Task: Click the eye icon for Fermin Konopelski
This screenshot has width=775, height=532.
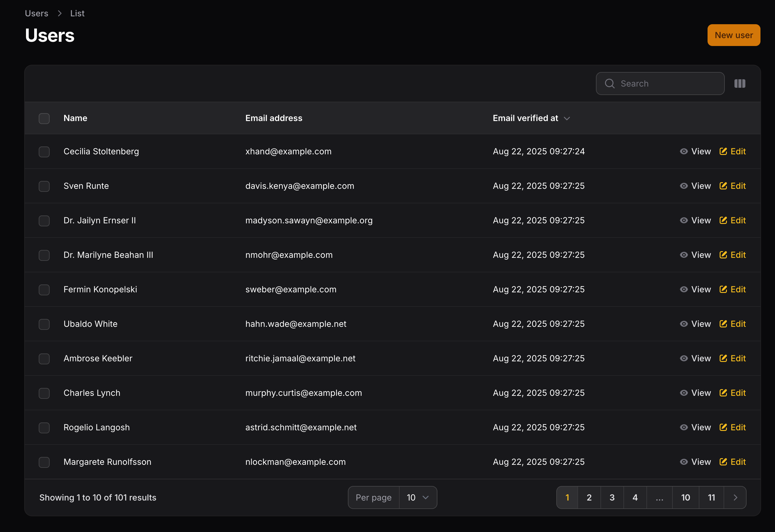Action: (684, 290)
